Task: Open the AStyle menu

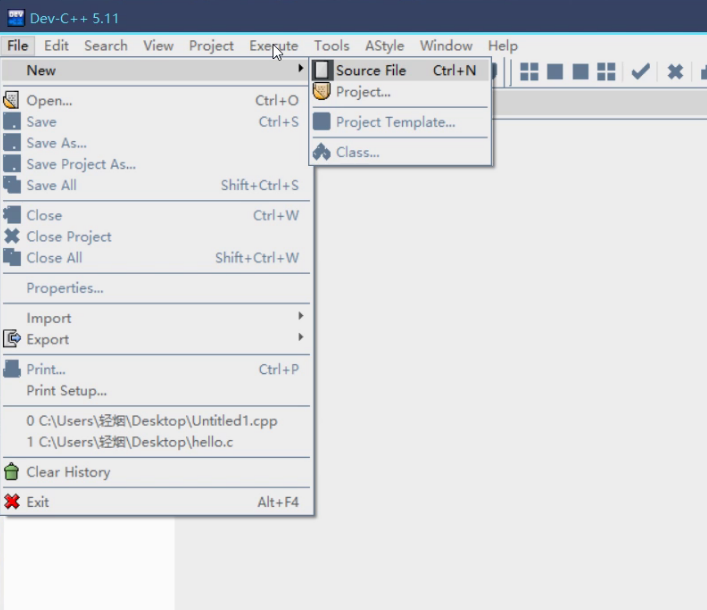Action: point(385,46)
